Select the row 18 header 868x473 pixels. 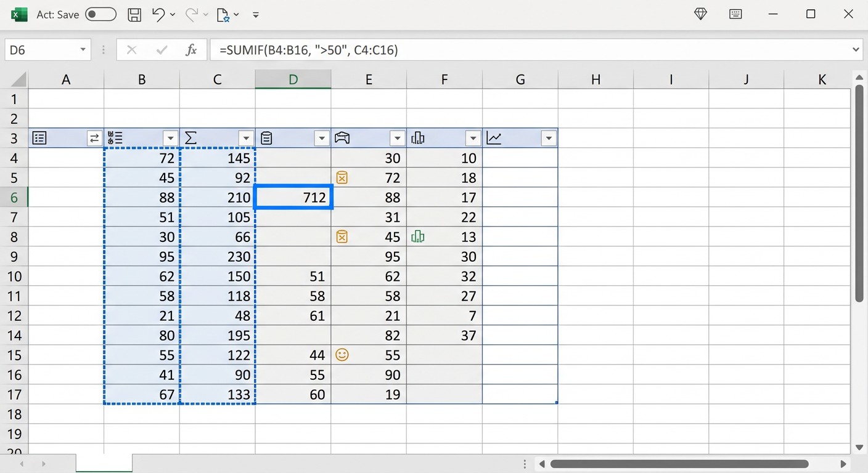click(x=14, y=414)
